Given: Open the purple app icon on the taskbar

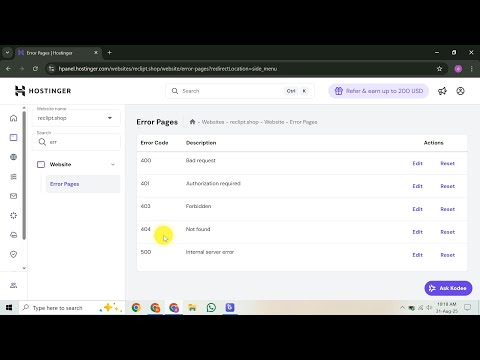Looking at the screenshot, I should (230, 307).
